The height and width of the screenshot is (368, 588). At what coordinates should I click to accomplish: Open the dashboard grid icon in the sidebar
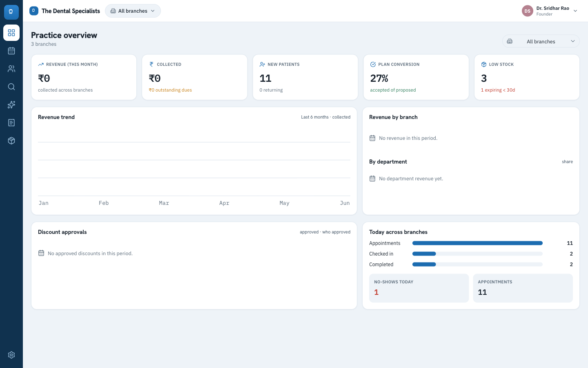tap(11, 33)
